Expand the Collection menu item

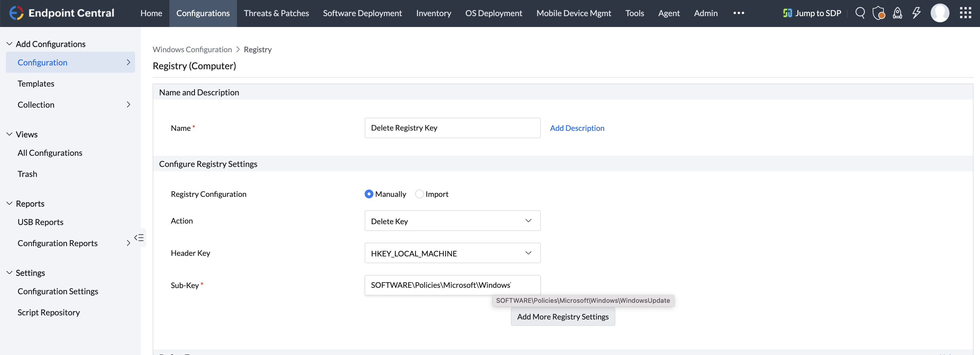tap(128, 104)
